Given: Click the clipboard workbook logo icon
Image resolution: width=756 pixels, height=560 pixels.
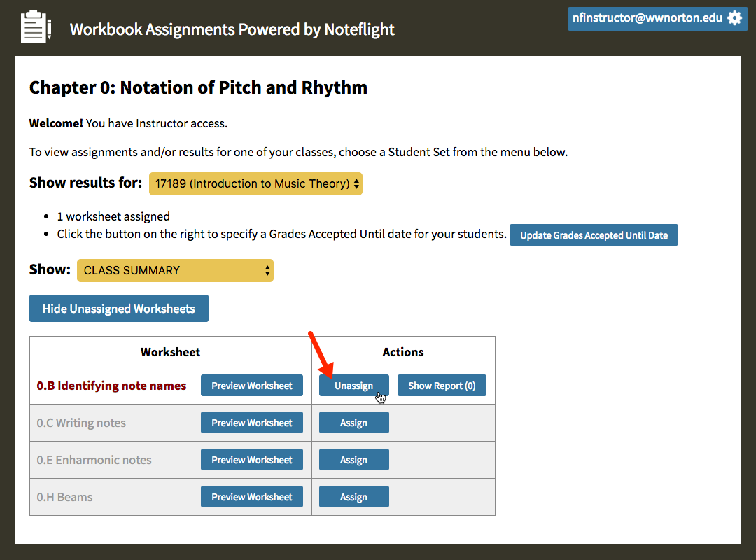Looking at the screenshot, I should (36, 27).
